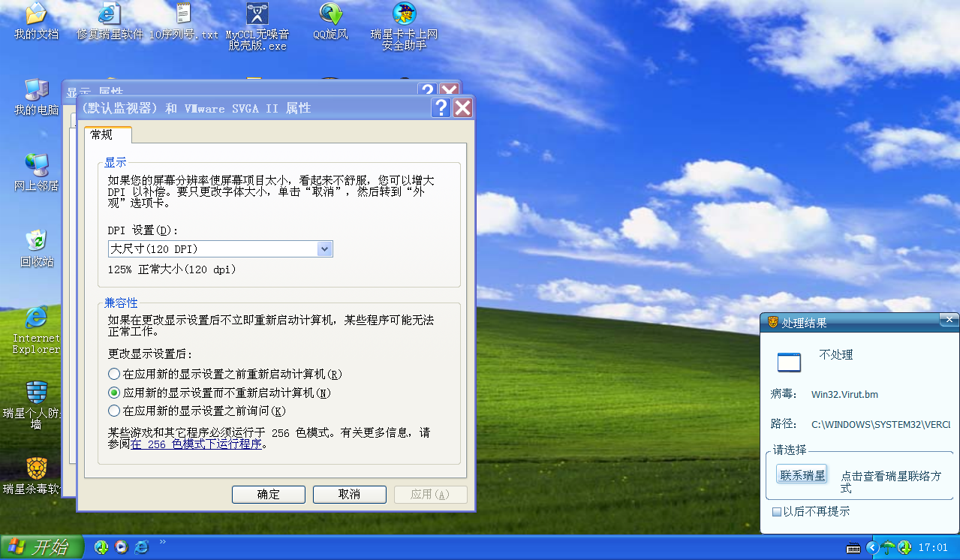Image resolution: width=960 pixels, height=560 pixels.
Task: Open the DPI 设置 dropdown list
Action: pos(325,248)
